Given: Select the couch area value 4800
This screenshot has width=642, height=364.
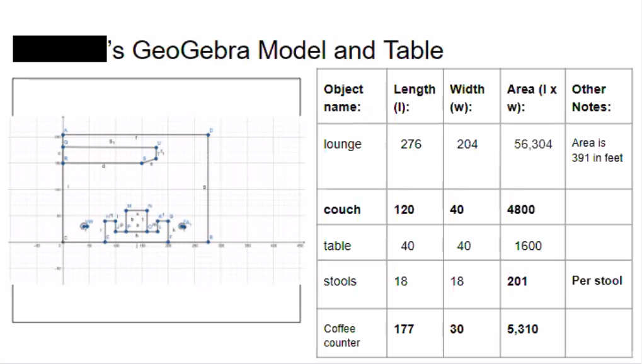Looking at the screenshot, I should pos(521,210).
